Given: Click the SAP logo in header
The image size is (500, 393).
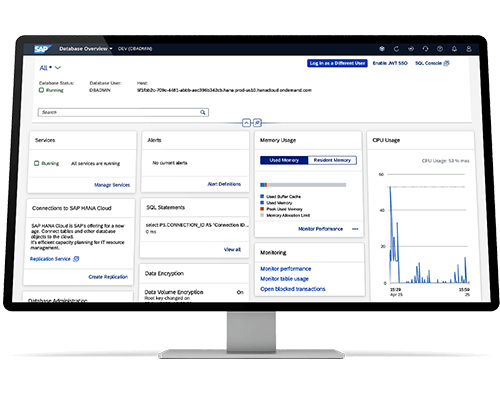Looking at the screenshot, I should coord(42,49).
